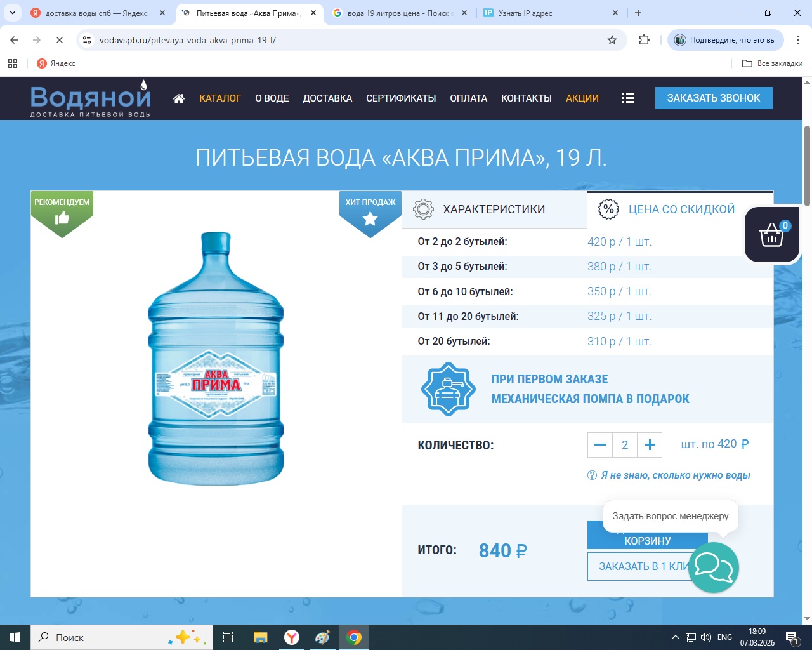Select the ЦЕНА СО СКИДКОЙ tab
The height and width of the screenshot is (650, 812).
[x=680, y=209]
